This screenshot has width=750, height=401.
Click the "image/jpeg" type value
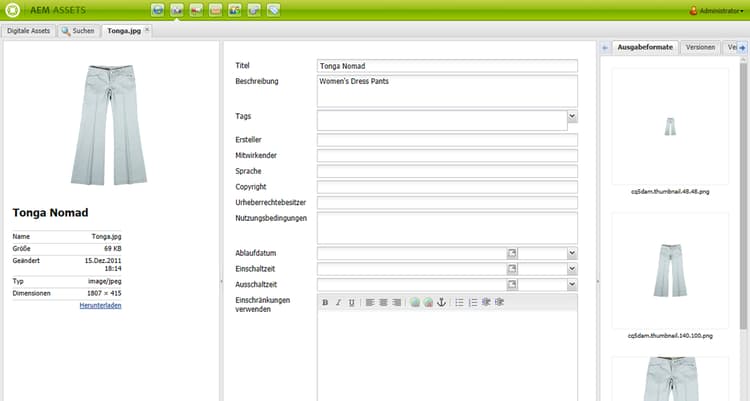click(x=105, y=281)
